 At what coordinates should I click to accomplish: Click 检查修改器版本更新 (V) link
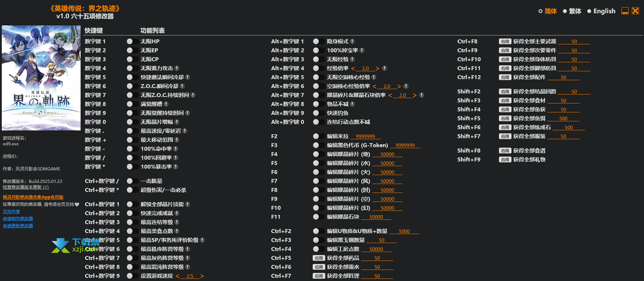click(x=26, y=187)
